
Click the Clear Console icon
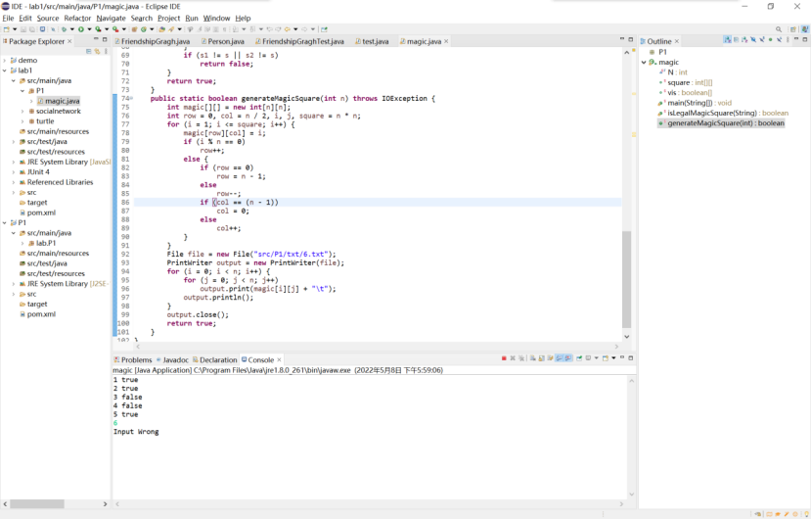point(533,358)
